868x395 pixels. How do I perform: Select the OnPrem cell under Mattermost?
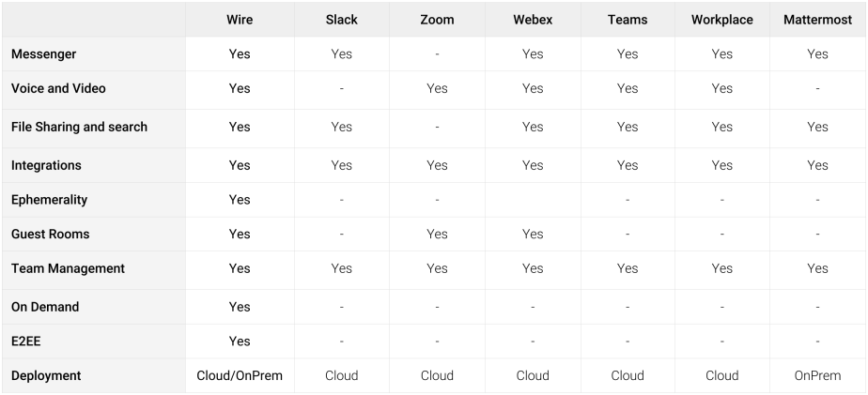817,375
